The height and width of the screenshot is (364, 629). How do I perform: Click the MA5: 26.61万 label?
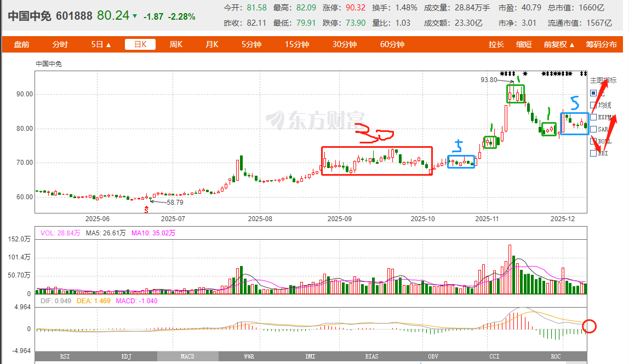point(106,233)
